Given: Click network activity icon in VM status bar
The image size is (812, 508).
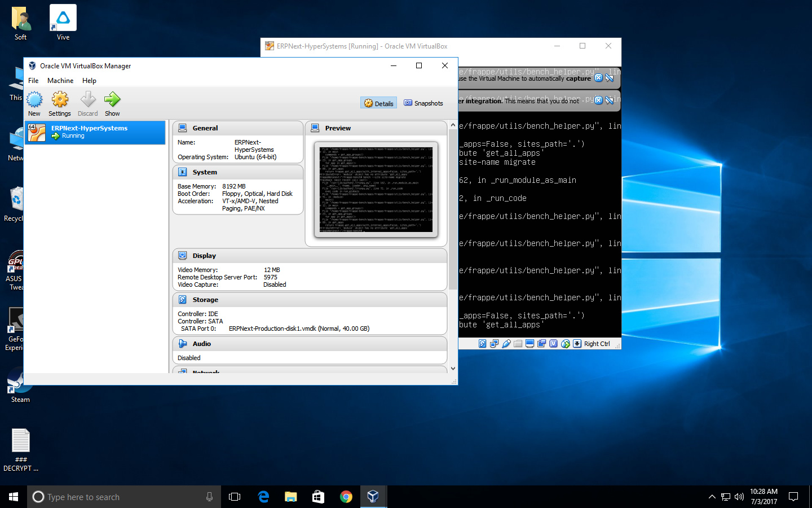Looking at the screenshot, I should point(494,344).
